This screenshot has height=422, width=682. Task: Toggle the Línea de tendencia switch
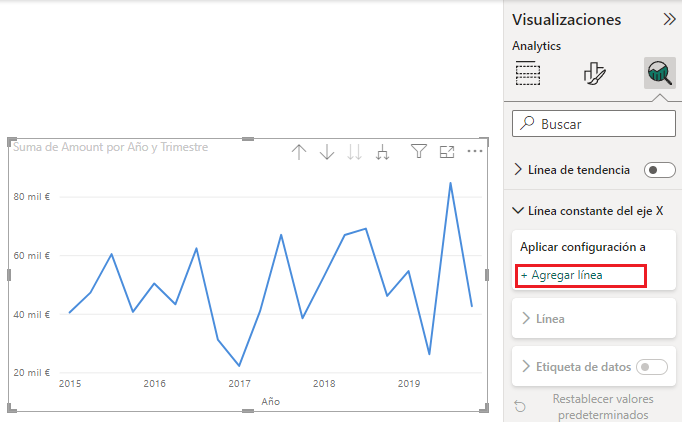click(660, 170)
